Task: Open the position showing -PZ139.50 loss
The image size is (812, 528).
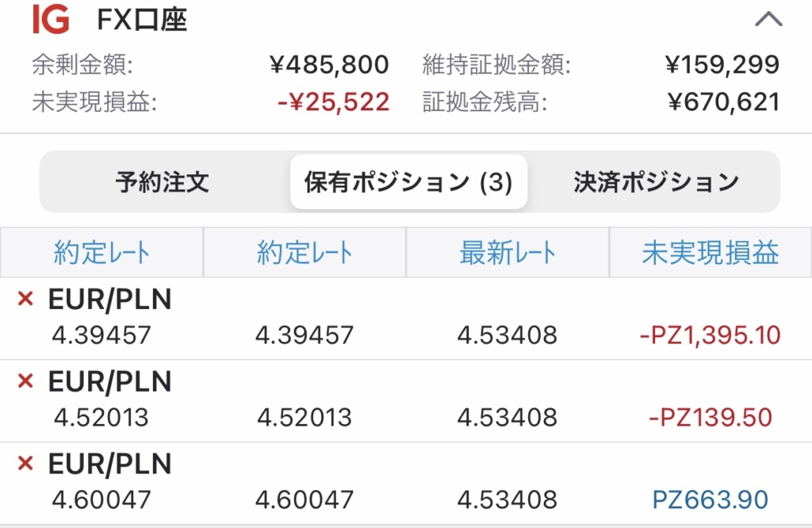Action: [x=406, y=400]
